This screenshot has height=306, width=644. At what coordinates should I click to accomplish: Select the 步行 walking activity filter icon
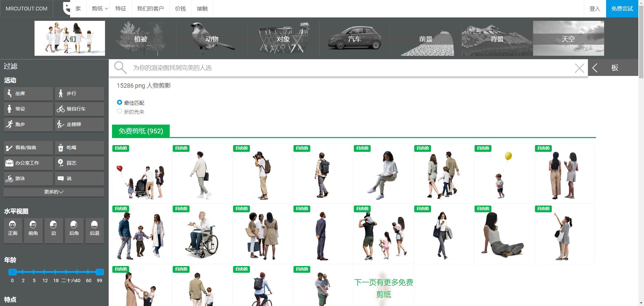coord(61,93)
